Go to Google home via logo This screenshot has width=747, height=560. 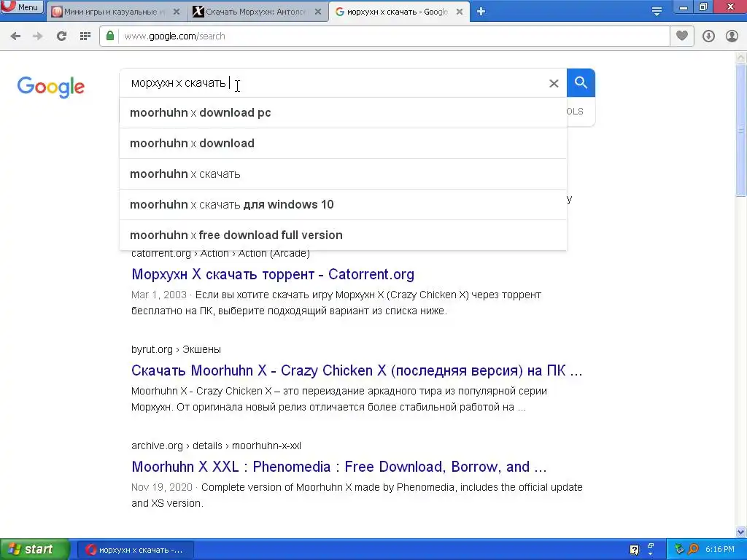51,87
